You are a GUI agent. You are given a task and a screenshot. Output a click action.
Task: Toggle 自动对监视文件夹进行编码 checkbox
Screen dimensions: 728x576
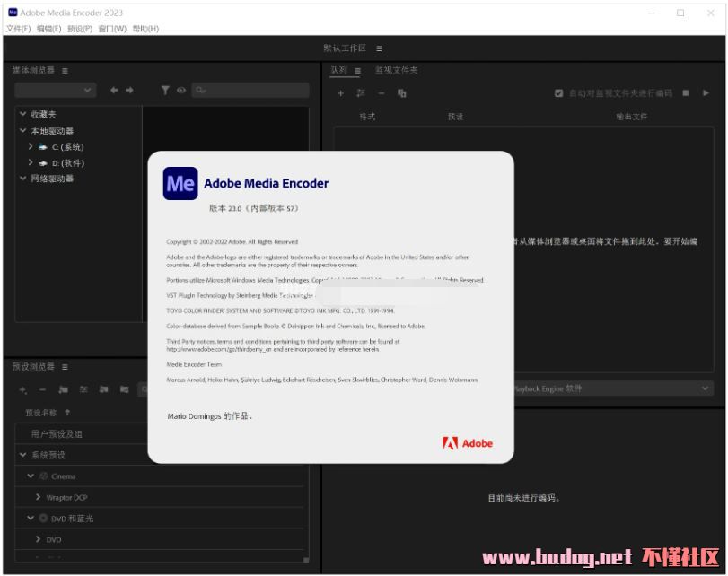point(558,93)
